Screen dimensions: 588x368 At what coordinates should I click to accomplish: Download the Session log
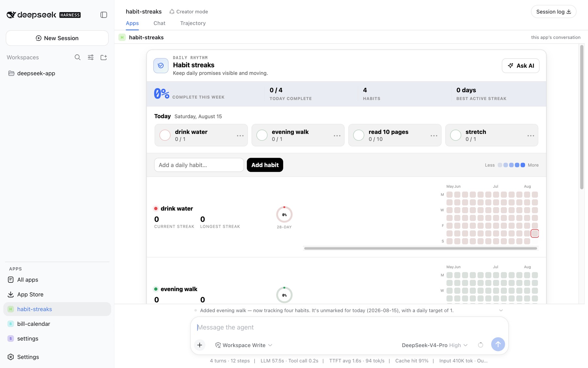coord(553,11)
